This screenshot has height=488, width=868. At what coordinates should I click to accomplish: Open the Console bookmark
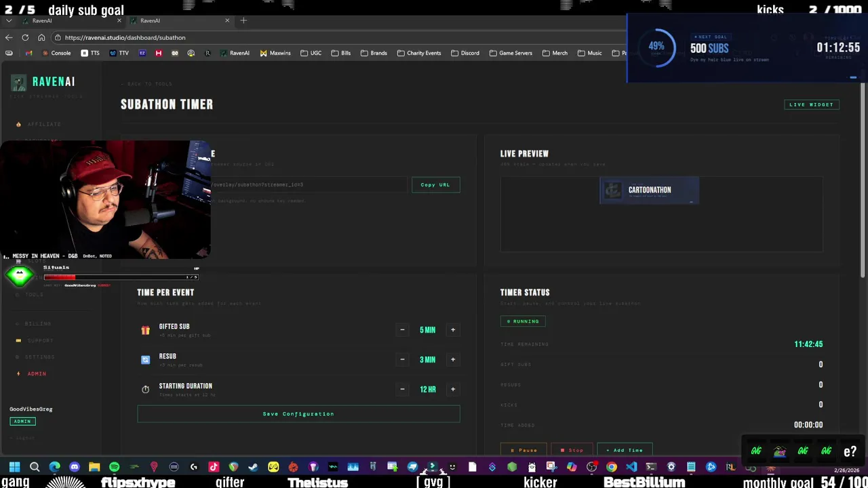(56, 53)
